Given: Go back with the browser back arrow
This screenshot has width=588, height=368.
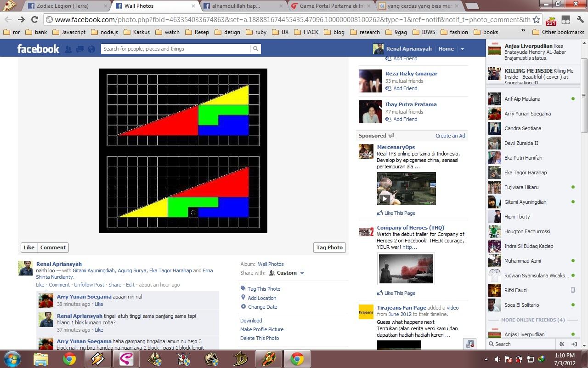Looking at the screenshot, I should pos(8,19).
